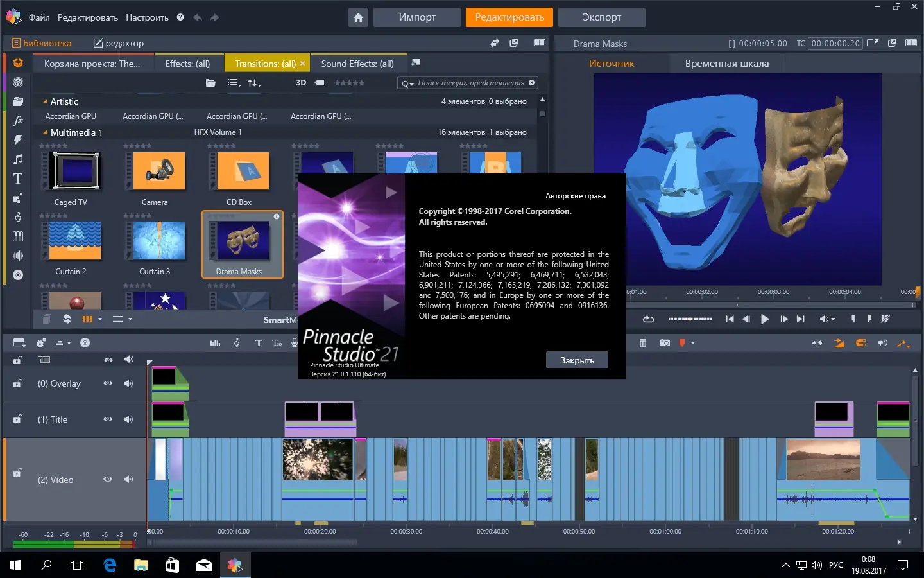Image resolution: width=924 pixels, height=578 pixels.
Task: Toggle visibility of the (2) Video track
Action: [x=108, y=479]
